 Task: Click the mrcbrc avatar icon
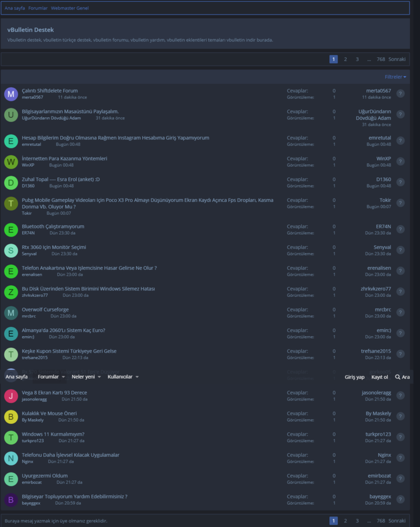click(11, 313)
